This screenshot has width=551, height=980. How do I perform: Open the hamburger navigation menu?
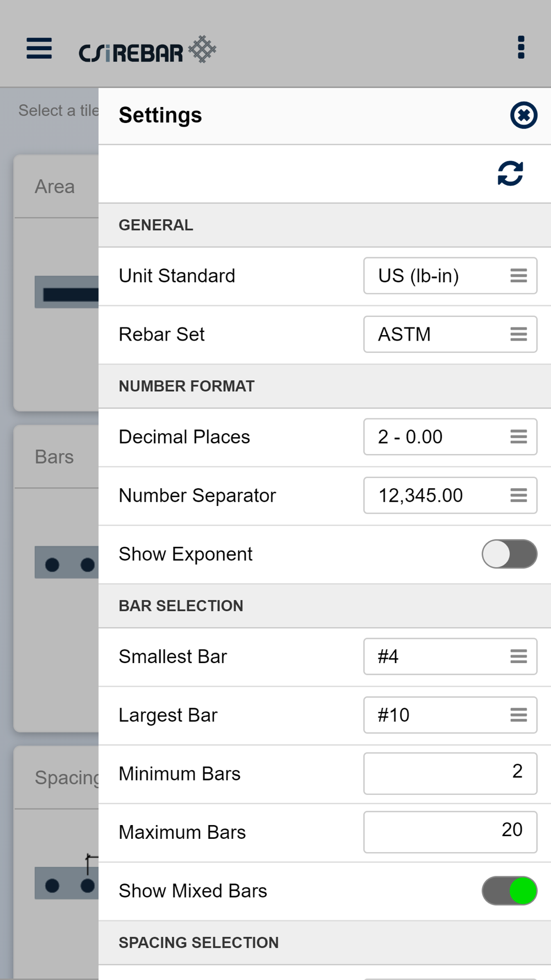(39, 49)
